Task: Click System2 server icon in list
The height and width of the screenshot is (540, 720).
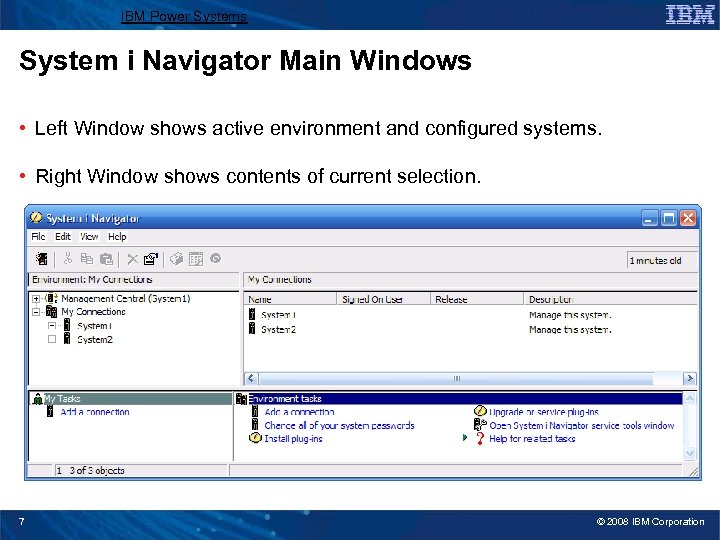Action: (x=252, y=328)
